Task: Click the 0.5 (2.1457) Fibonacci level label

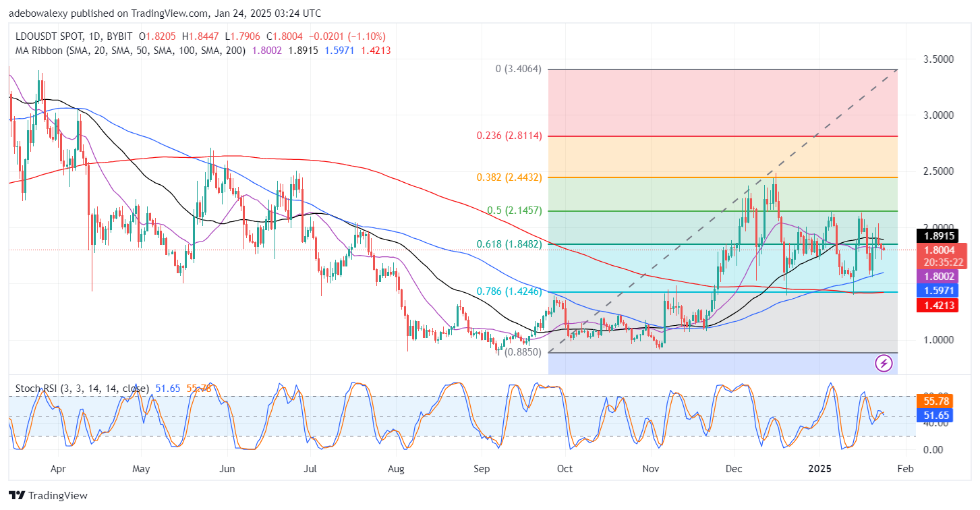Action: 516,210
